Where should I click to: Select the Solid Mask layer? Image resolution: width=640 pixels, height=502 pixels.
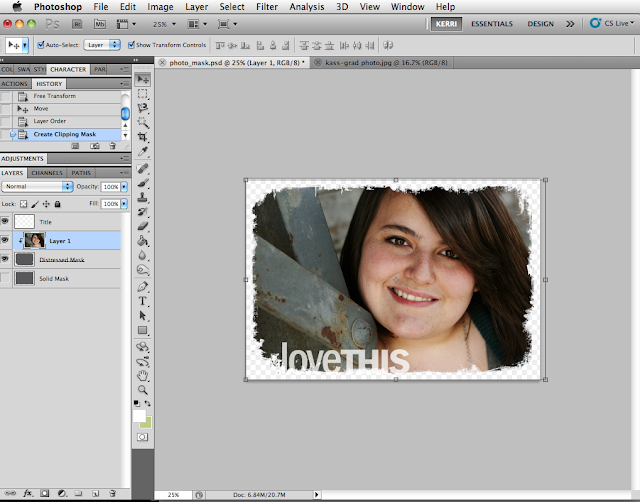(54, 279)
